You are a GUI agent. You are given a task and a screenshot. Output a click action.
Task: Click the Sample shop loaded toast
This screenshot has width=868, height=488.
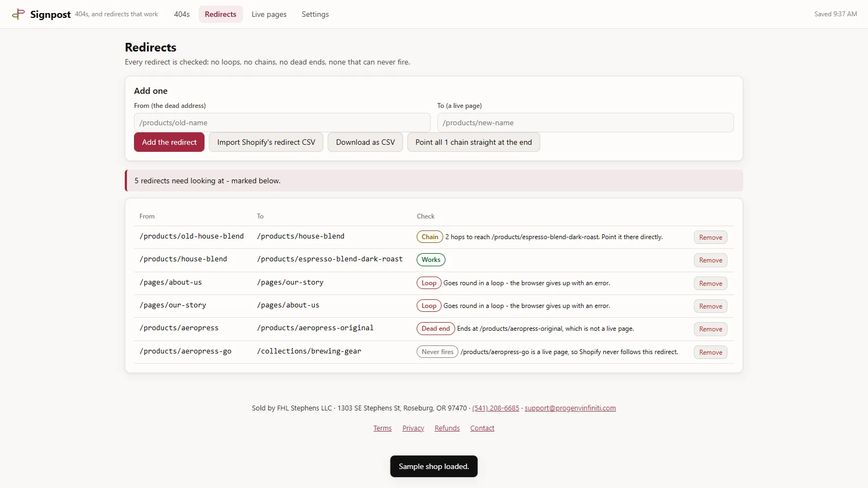pos(434,466)
